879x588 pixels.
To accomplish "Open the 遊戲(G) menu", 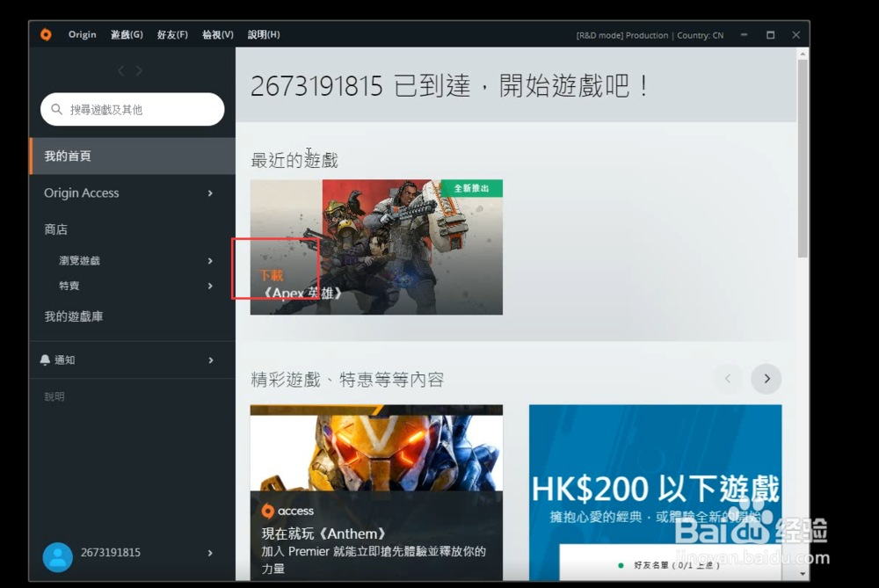I will click(127, 35).
